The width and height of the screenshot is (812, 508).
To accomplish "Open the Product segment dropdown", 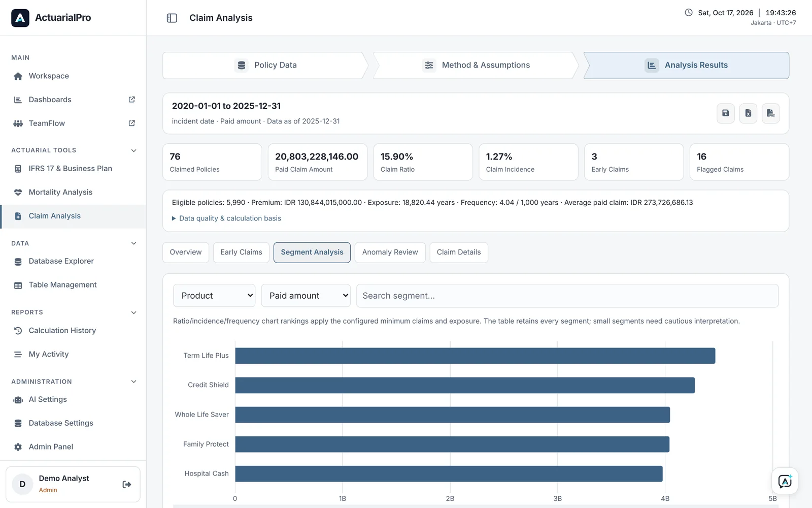I will click(x=214, y=296).
